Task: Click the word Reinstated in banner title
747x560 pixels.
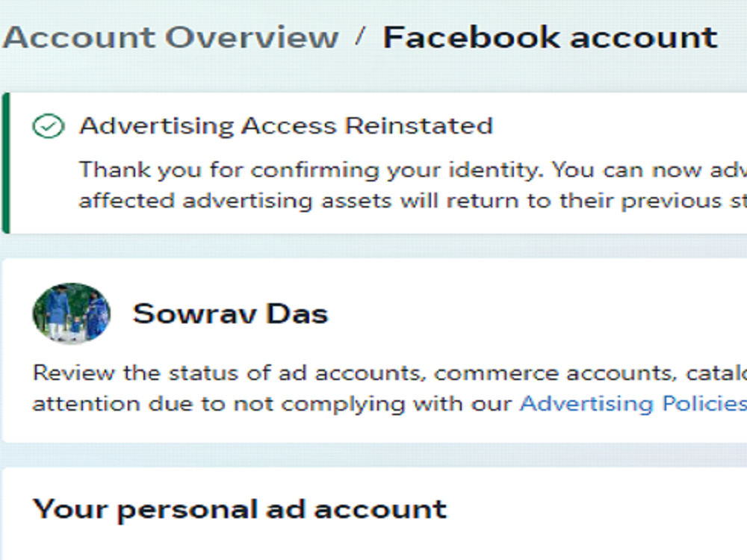Action: click(x=419, y=126)
